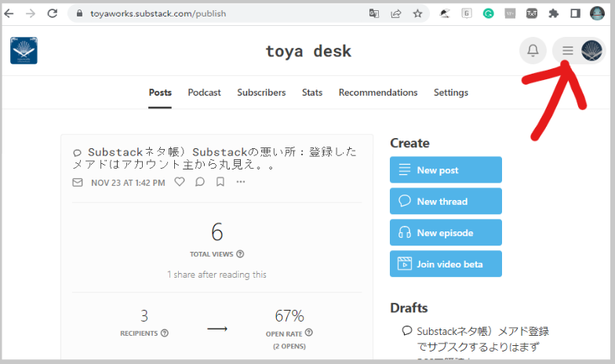Click the Grammarly extension icon

pyautogui.click(x=488, y=14)
